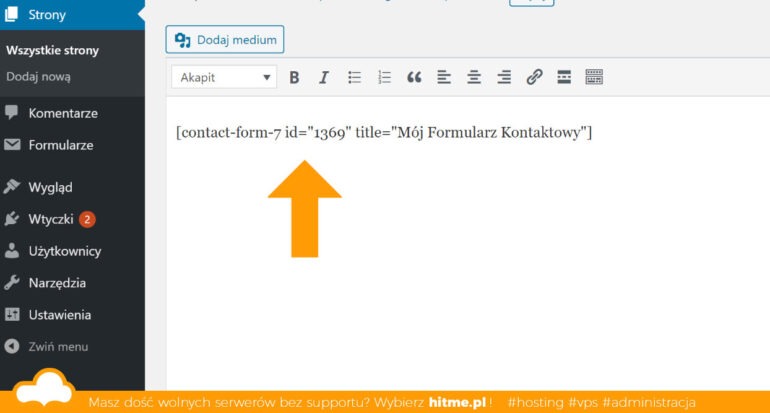Open the Akapit paragraph format dropdown

point(224,77)
